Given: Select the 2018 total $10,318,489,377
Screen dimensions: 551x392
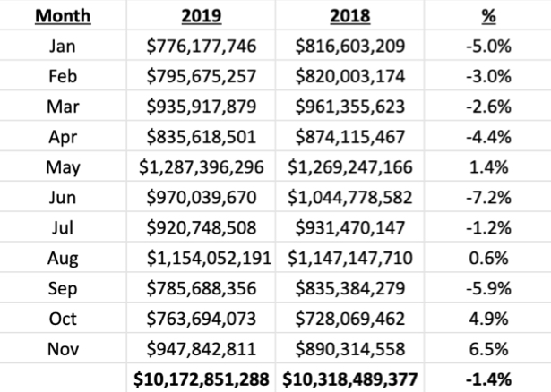Looking at the screenshot, I should [350, 379].
